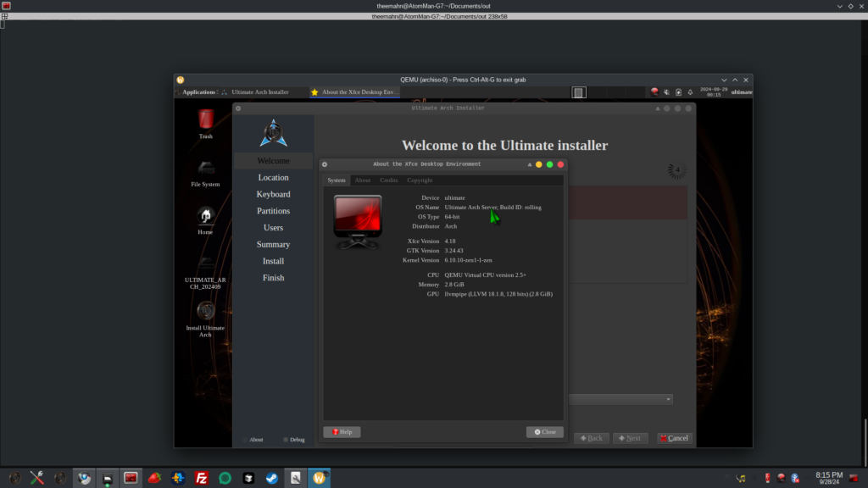Viewport: 868px width, 488px height.
Task: Open the About dialog window menu icon
Action: [325, 164]
